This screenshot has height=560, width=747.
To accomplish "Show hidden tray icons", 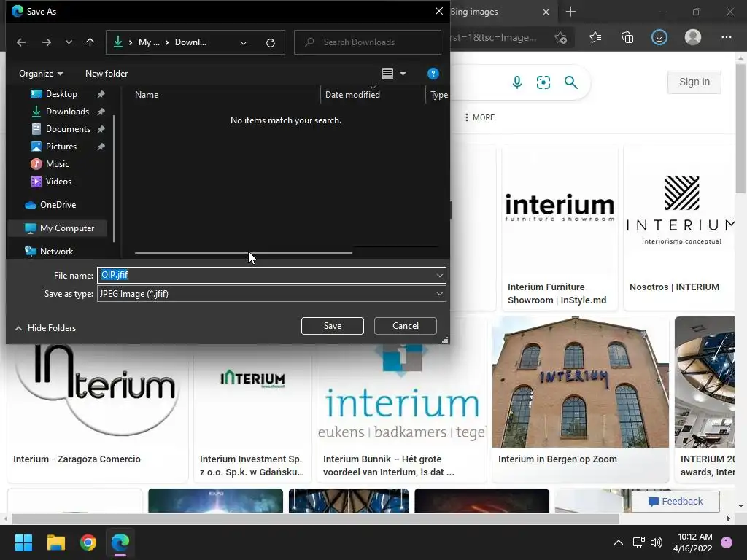I will click(x=619, y=542).
